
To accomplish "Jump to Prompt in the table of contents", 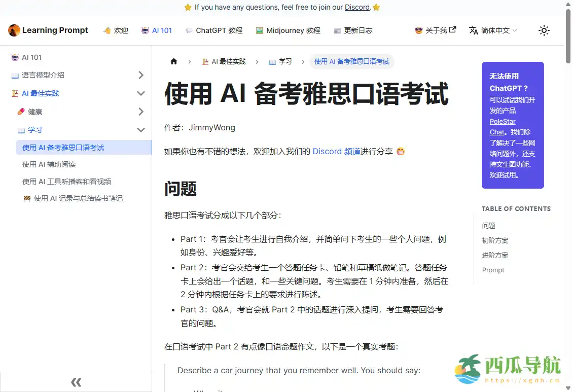I will 493,270.
